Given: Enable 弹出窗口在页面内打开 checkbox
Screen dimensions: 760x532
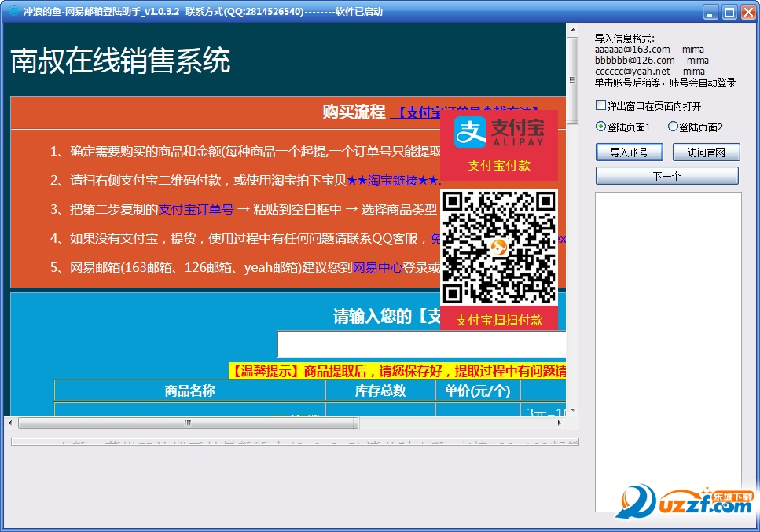Looking at the screenshot, I should pyautogui.click(x=600, y=105).
